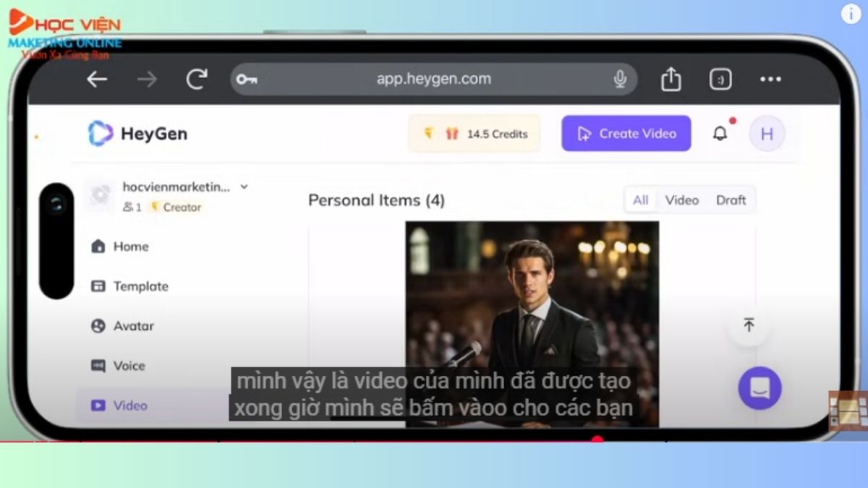Click the red video progress marker
The height and width of the screenshot is (488, 868).
coord(597,440)
